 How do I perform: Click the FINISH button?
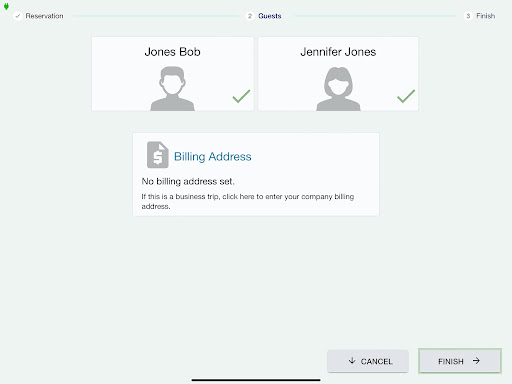pyautogui.click(x=460, y=361)
